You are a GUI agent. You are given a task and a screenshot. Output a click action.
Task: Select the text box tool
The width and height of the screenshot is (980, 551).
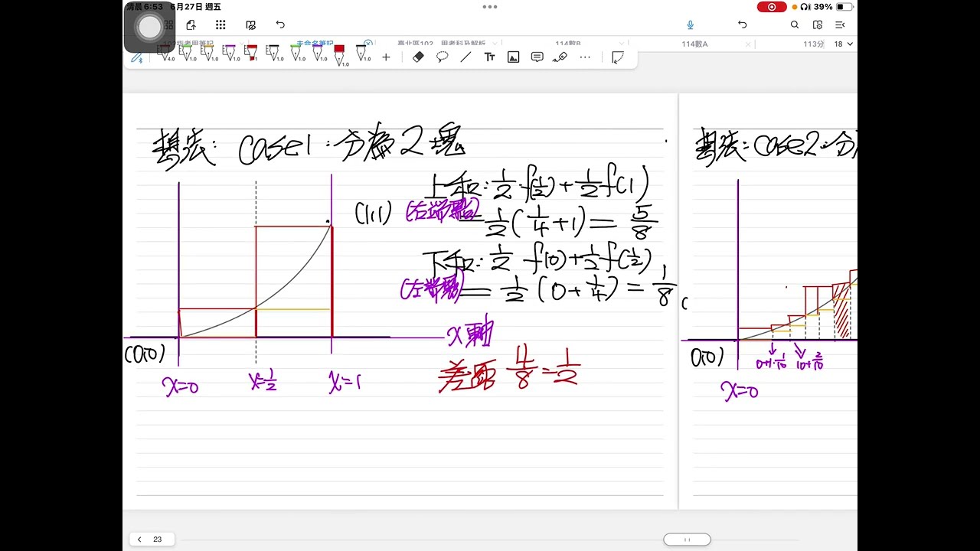click(x=490, y=57)
